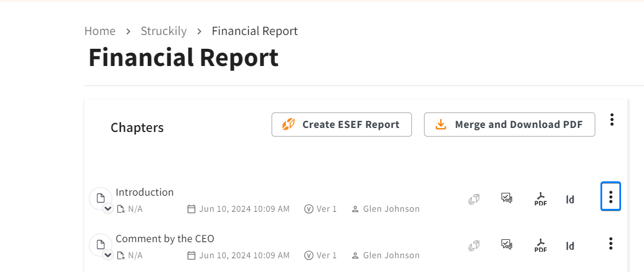Click the Introduction chapter's document icon
This screenshot has width=644, height=272.
pyautogui.click(x=100, y=199)
